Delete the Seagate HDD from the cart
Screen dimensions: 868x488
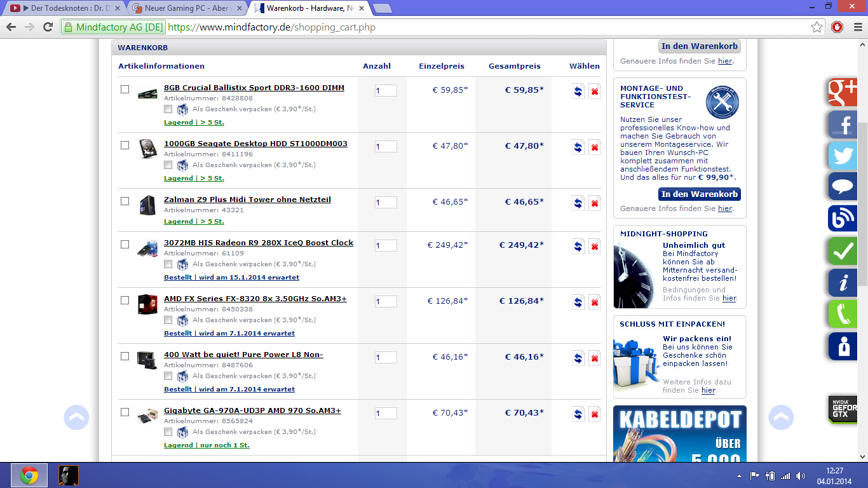595,147
